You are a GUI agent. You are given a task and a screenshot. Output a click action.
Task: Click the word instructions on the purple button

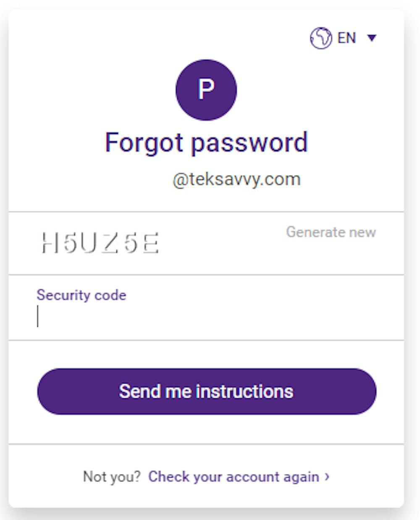pyautogui.click(x=244, y=391)
